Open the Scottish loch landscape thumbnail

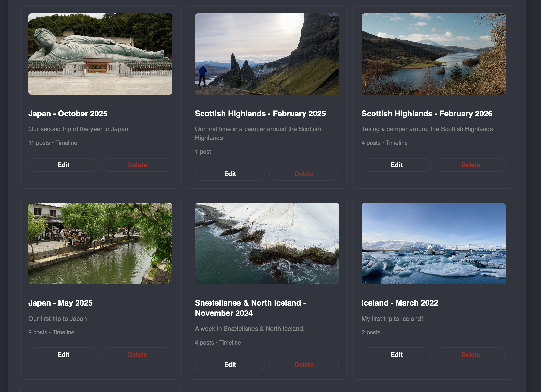tap(433, 54)
